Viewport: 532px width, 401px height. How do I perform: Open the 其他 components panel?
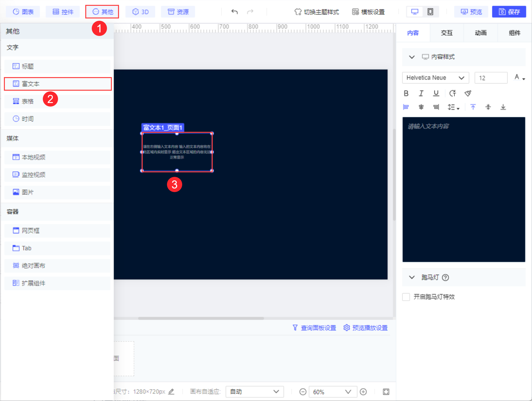102,12
